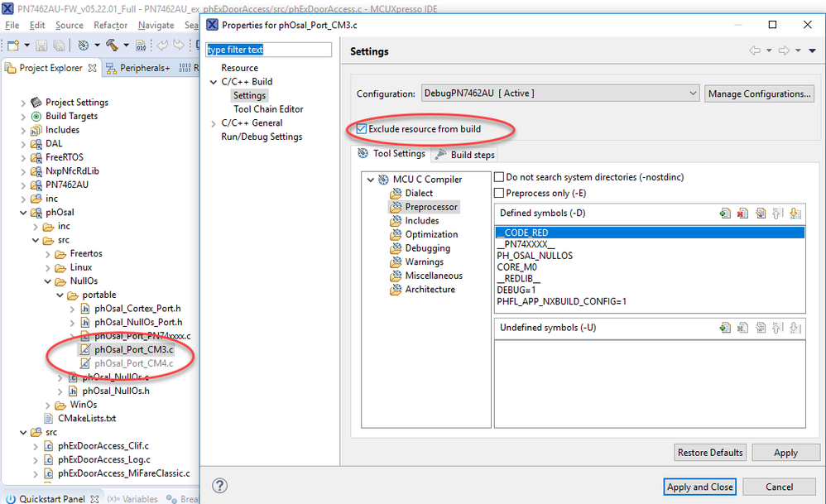Image resolution: width=826 pixels, height=504 pixels.
Task: Click the Save toolbar icon
Action: pos(41,46)
